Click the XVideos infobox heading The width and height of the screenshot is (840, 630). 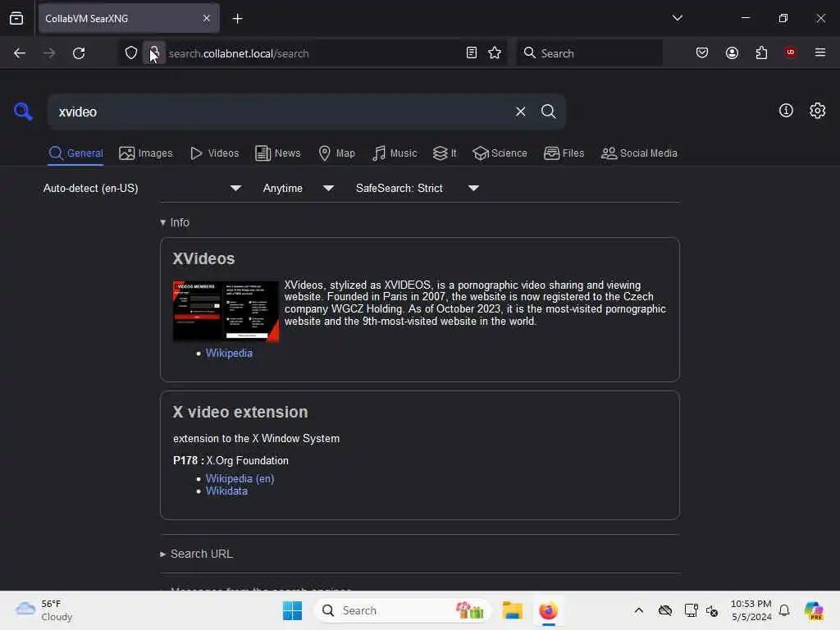[x=203, y=258]
